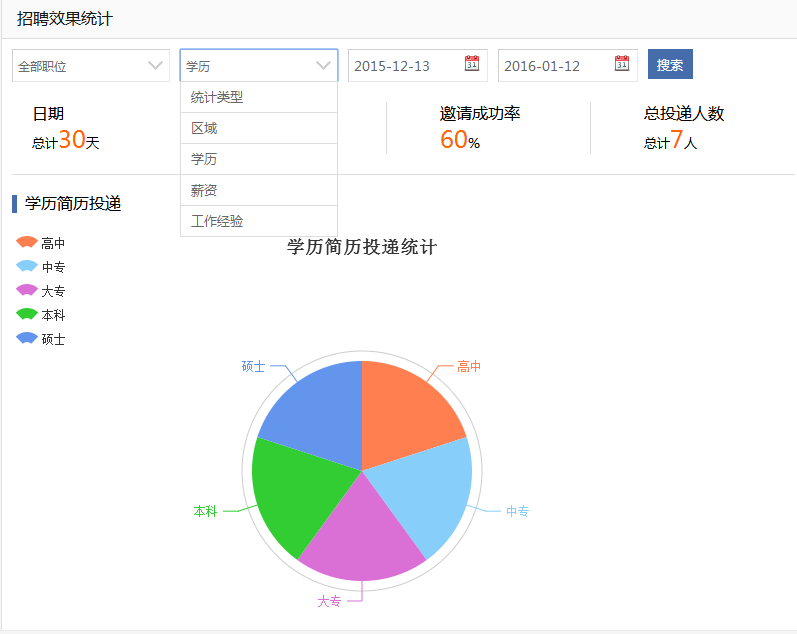Toggle the 硕士 legend icon

(x=26, y=338)
